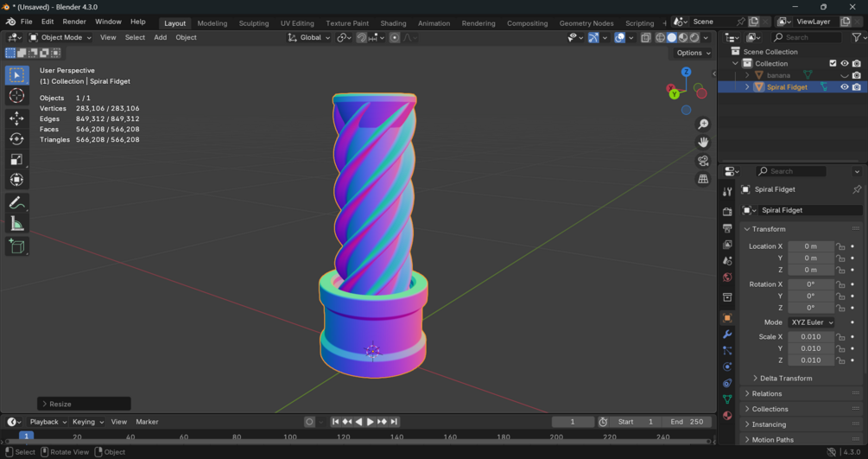This screenshot has width=868, height=459.
Task: Click the pan view hand icon
Action: point(703,142)
